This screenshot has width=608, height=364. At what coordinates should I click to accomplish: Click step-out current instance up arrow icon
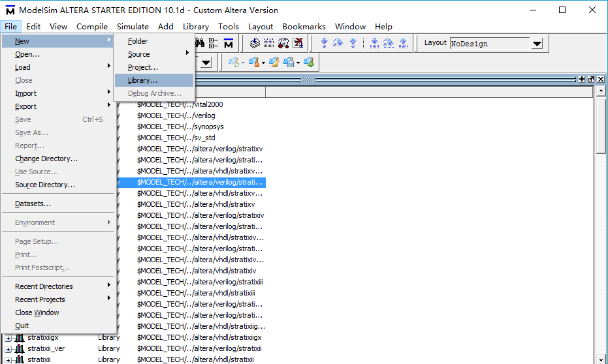tap(404, 43)
